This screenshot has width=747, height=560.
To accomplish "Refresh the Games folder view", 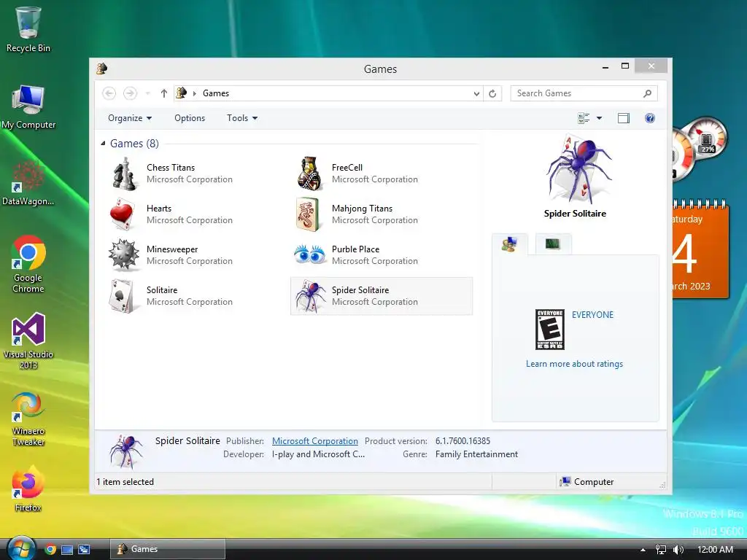I will coord(492,93).
